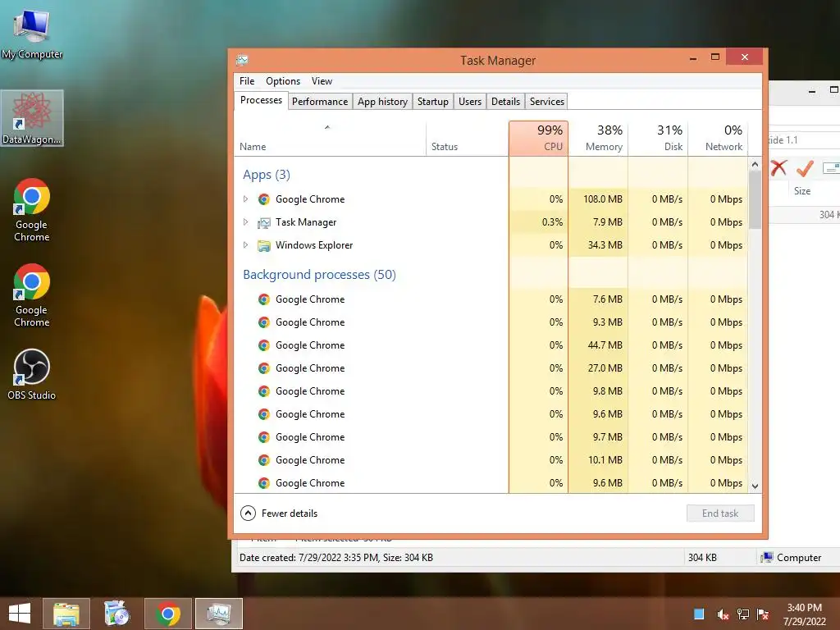This screenshot has height=630, width=840.
Task: Open the Options menu
Action: click(x=283, y=81)
